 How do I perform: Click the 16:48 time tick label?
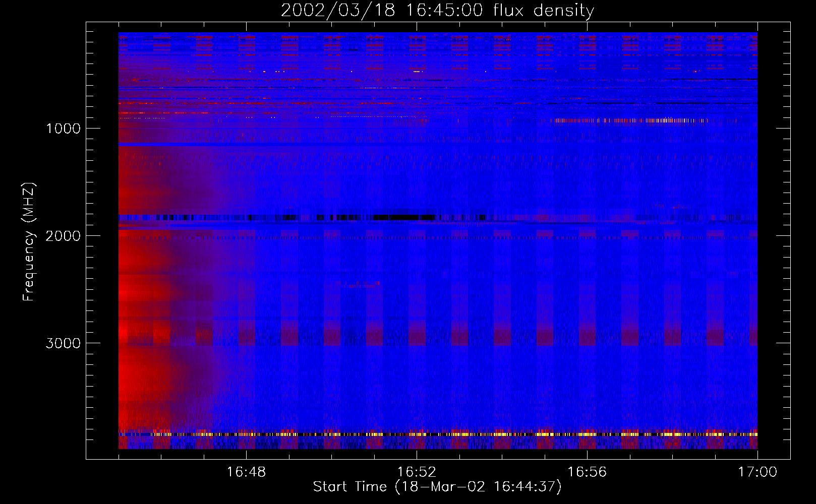click(246, 472)
